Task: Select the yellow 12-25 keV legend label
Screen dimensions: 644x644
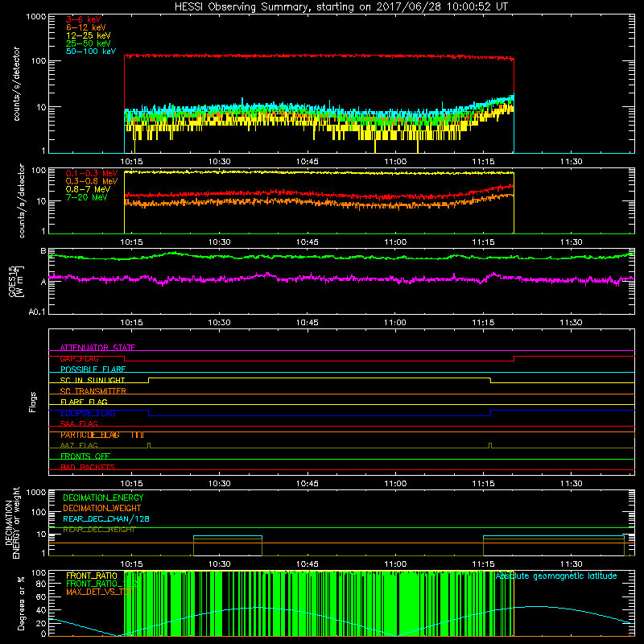Action: coord(89,35)
